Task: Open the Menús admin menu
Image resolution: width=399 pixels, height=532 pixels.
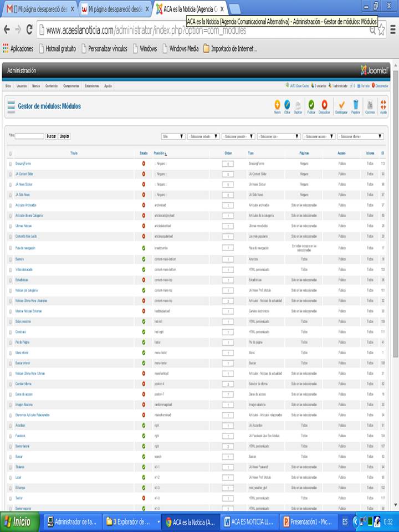Action: (x=36, y=86)
